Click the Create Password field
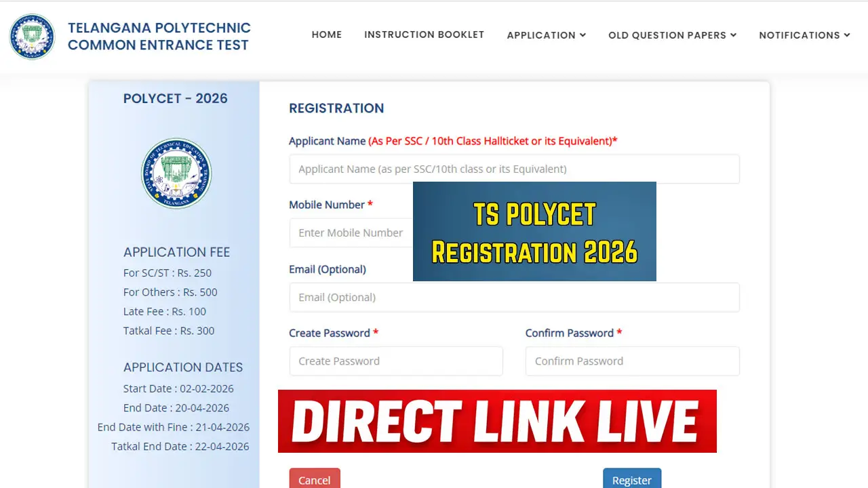868x488 pixels. pyautogui.click(x=395, y=361)
